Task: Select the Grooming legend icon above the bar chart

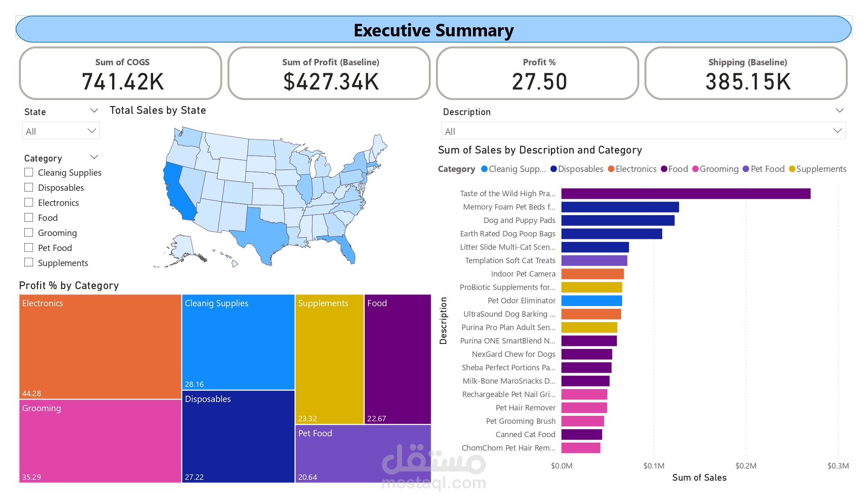Action: (694, 169)
